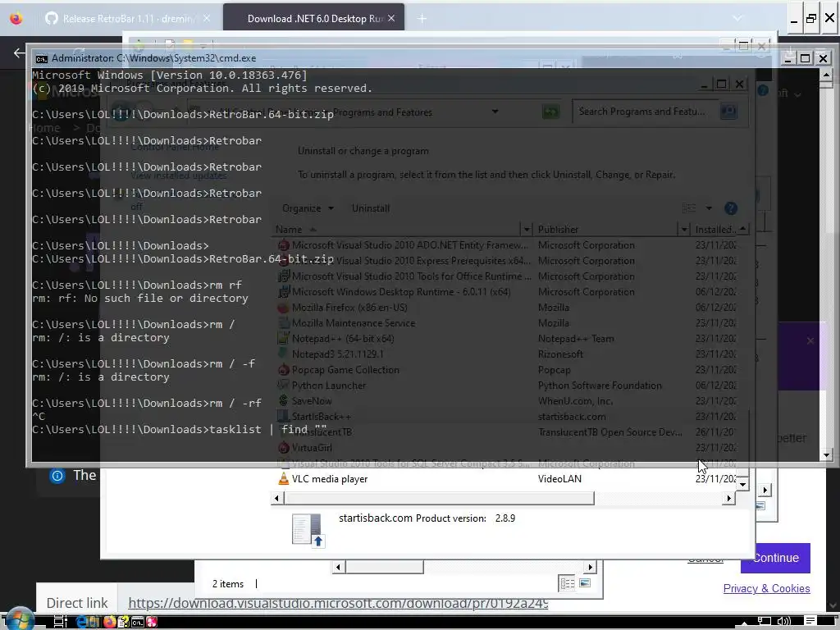The height and width of the screenshot is (630, 840).
Task: Click Explorer window horizontal scrollbar thumb
Action: pos(384,567)
